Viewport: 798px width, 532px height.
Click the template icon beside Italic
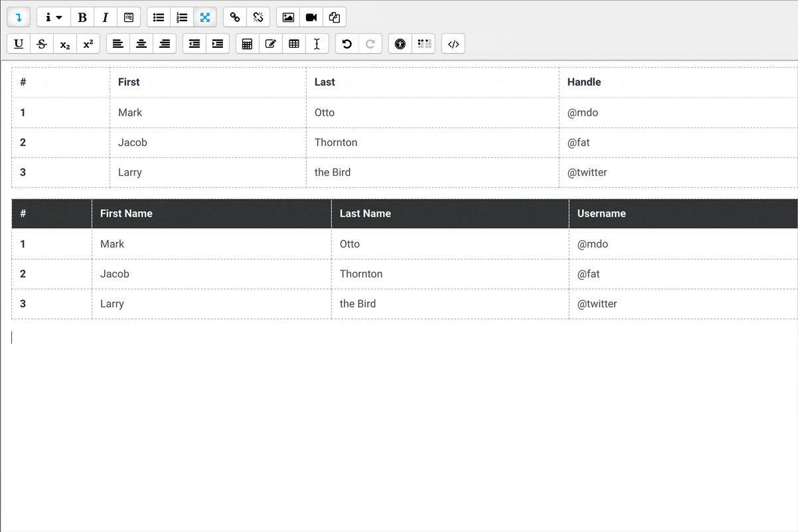pyautogui.click(x=129, y=17)
